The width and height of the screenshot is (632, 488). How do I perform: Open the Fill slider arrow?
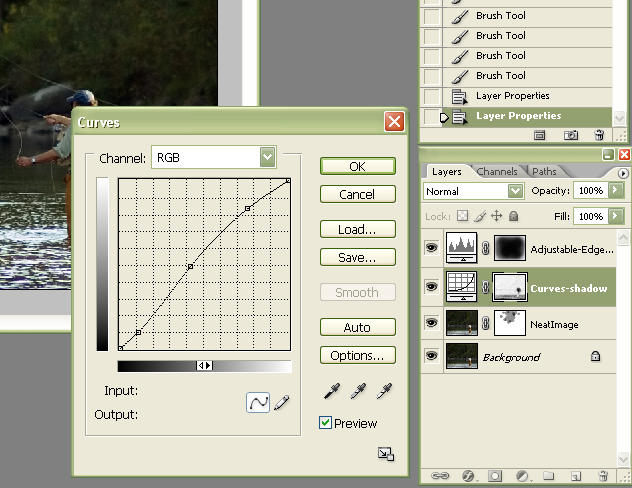(615, 216)
